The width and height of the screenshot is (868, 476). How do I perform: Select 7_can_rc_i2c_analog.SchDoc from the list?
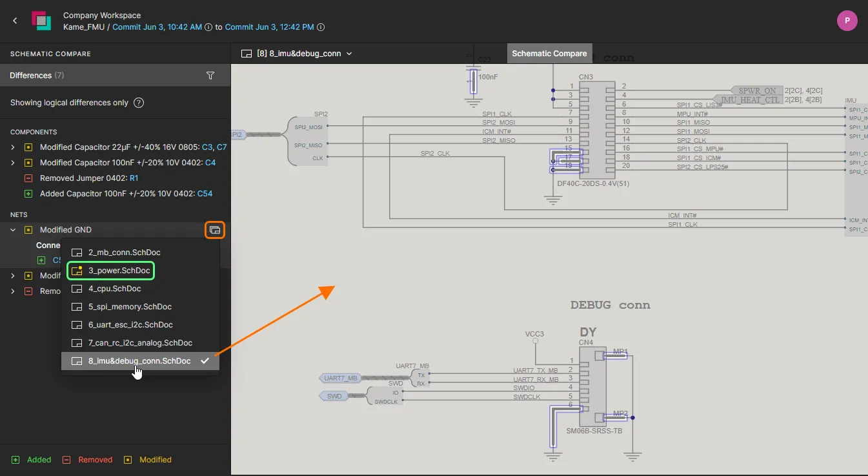[141, 343]
